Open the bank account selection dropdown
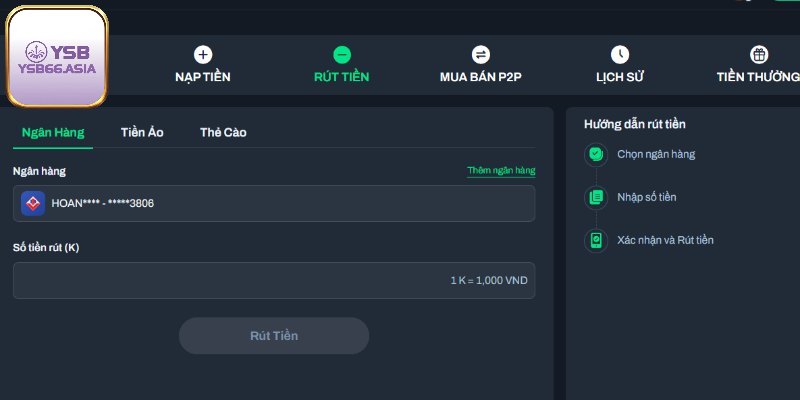The height and width of the screenshot is (400, 800). [274, 204]
